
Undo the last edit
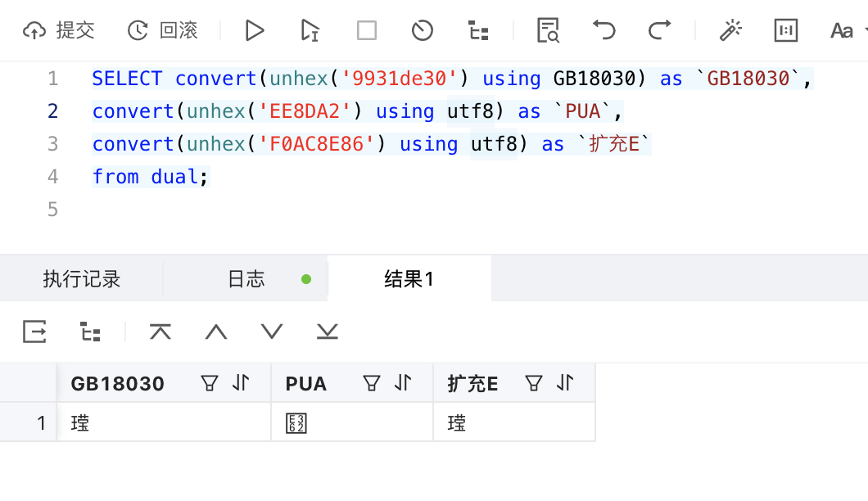(604, 30)
